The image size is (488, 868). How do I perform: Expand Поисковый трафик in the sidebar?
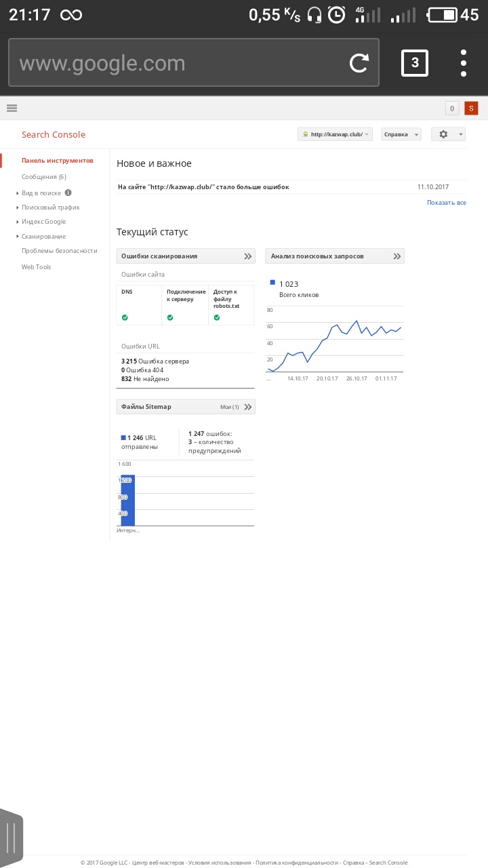click(x=50, y=208)
